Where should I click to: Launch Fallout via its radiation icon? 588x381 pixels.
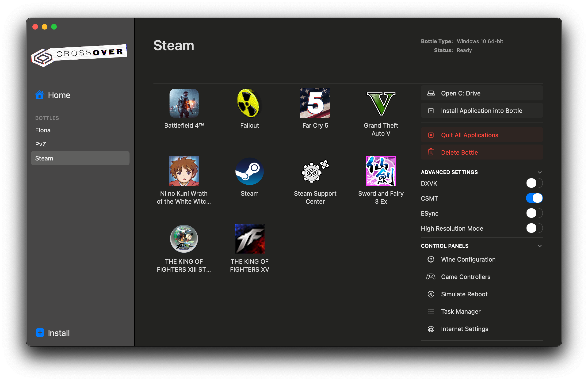click(249, 103)
